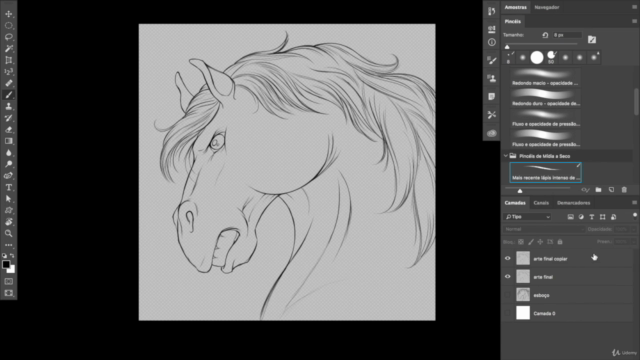Toggle the Brush Settings panel button
Viewport: 640px width, 360px height.
tap(592, 40)
